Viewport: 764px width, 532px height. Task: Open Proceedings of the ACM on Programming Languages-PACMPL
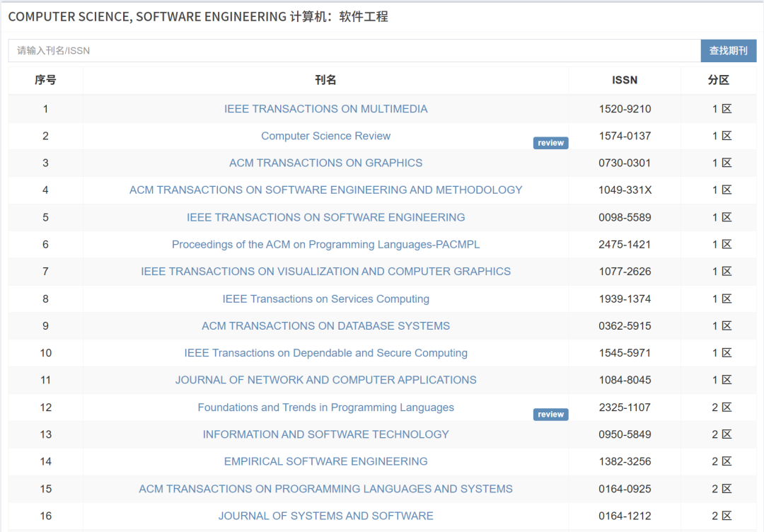pyautogui.click(x=325, y=245)
